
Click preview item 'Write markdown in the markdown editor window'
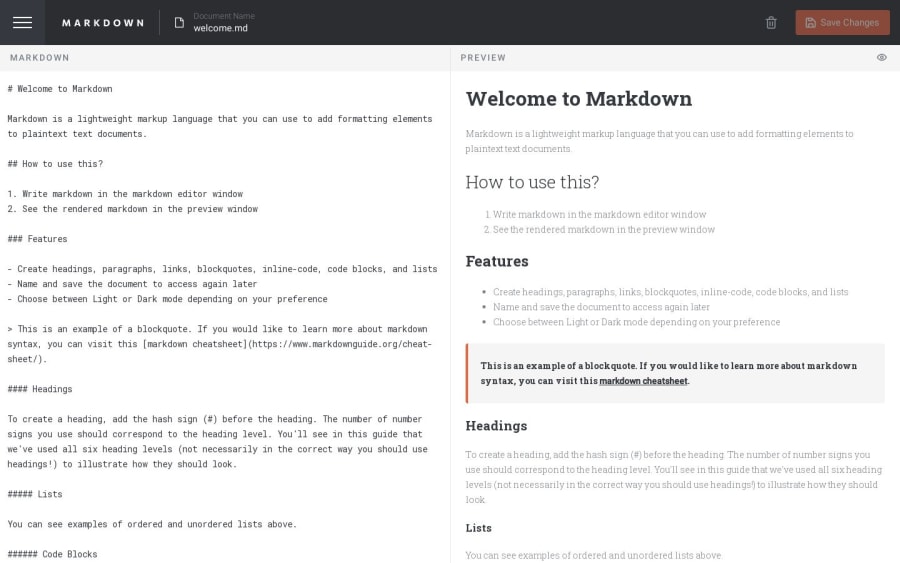[599, 214]
